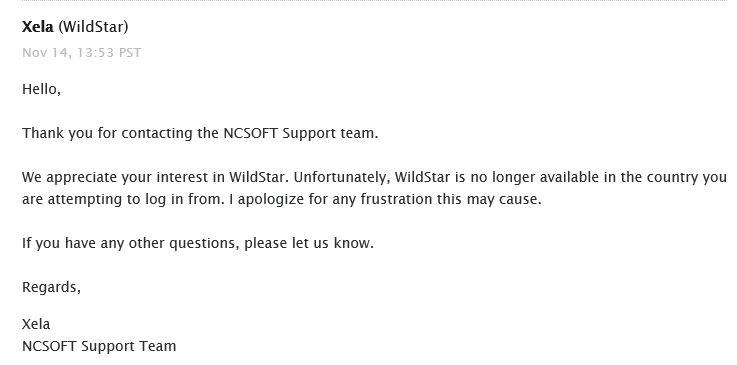The image size is (737, 365).
Task: Click the 'I apologize for any frustration' sentence
Action: [385, 199]
